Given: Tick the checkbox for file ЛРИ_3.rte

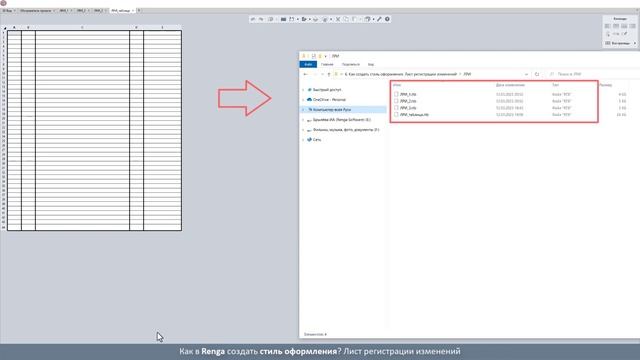Looking at the screenshot, I should 396,108.
